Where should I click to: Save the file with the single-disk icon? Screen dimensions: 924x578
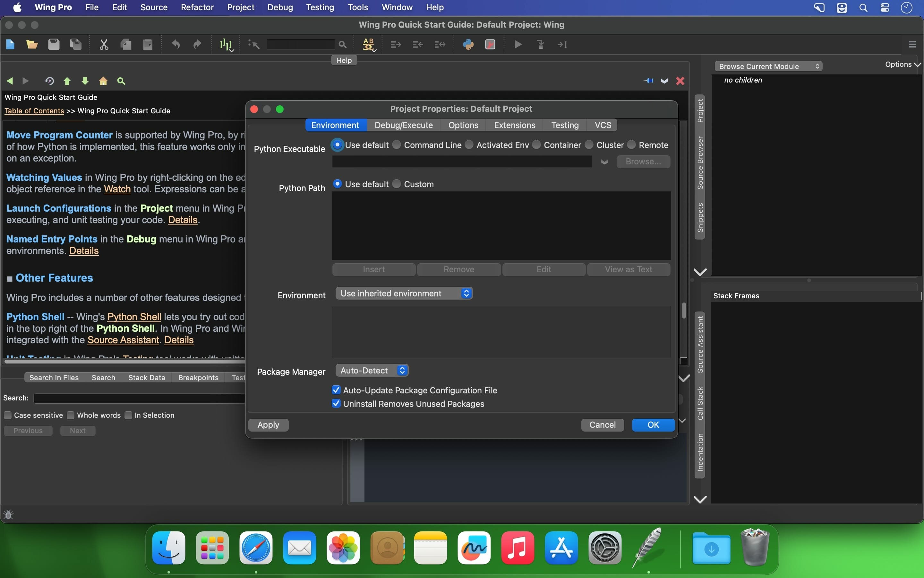point(54,45)
